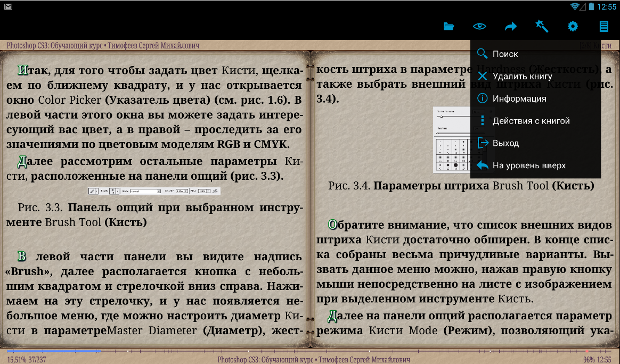620x364 pixels.
Task: Tap the email notification icon in status bar
Action: (x=9, y=6)
